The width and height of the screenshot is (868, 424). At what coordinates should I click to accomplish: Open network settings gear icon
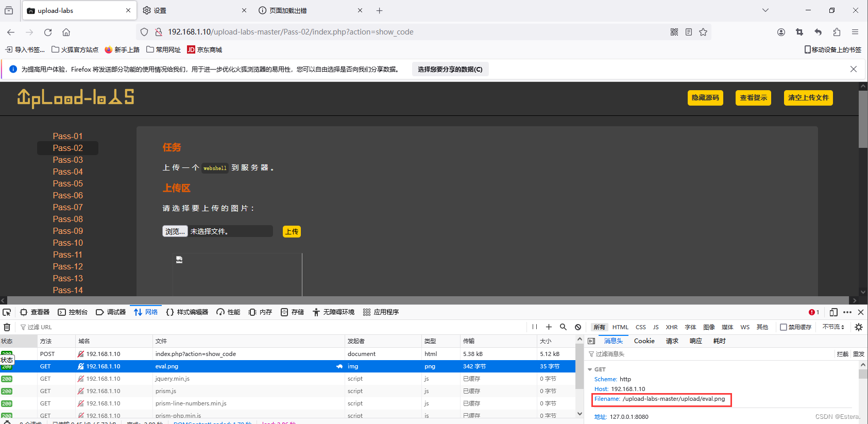[859, 327]
